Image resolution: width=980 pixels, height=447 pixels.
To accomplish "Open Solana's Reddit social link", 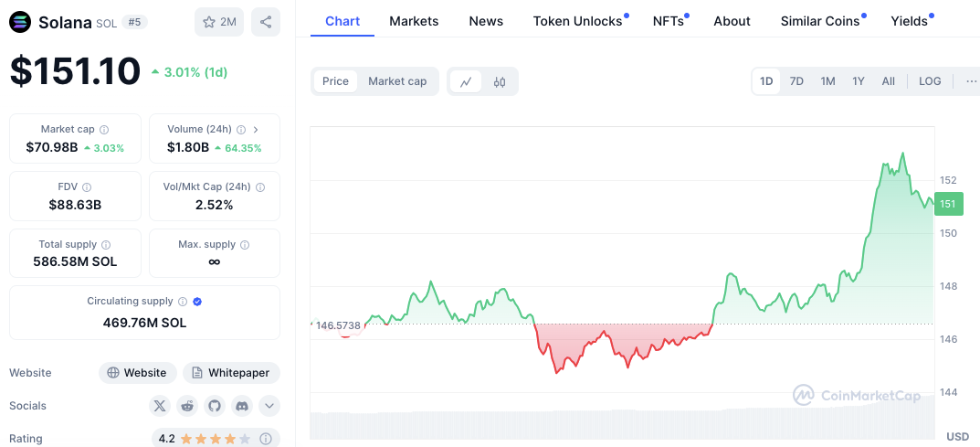I will 187,407.
